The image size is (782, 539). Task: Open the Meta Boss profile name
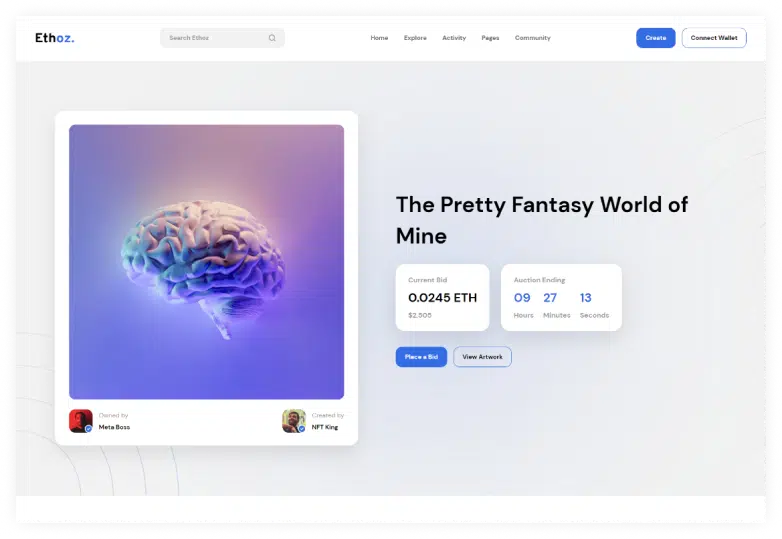114,427
